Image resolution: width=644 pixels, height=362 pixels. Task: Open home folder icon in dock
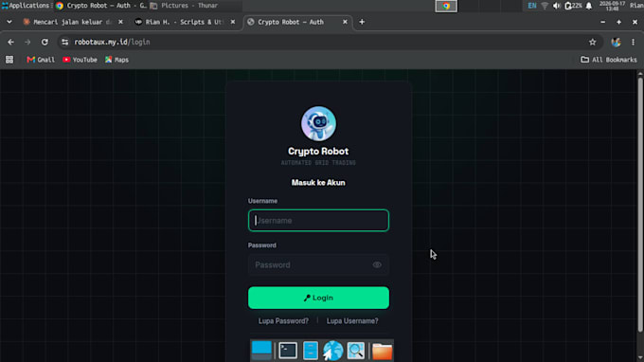tap(383, 352)
